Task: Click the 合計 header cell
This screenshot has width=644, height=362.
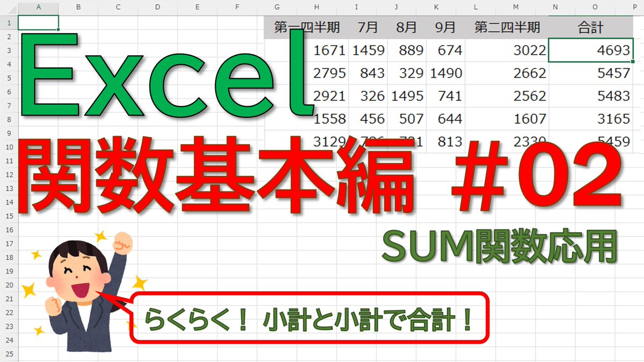Action: pos(591,27)
